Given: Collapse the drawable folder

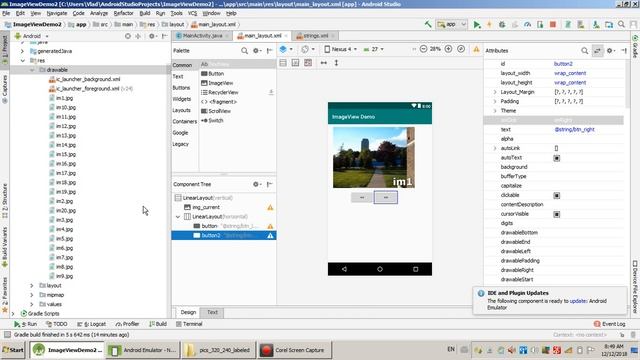Looking at the screenshot, I should click(32, 70).
